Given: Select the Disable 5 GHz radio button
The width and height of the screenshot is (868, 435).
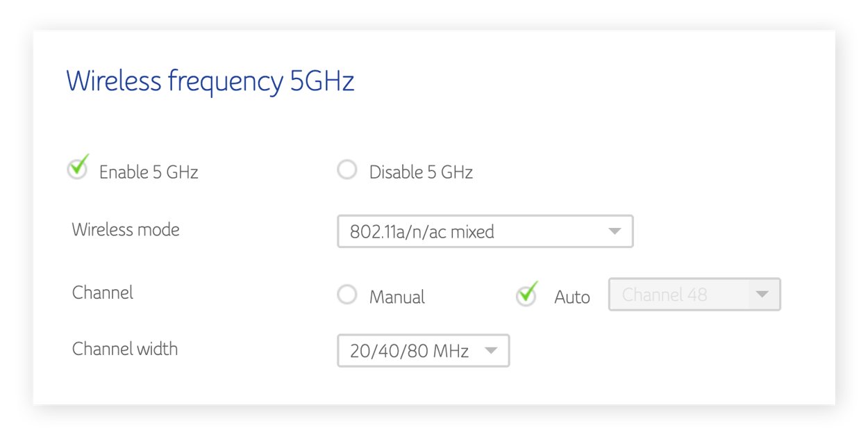Looking at the screenshot, I should tap(347, 169).
